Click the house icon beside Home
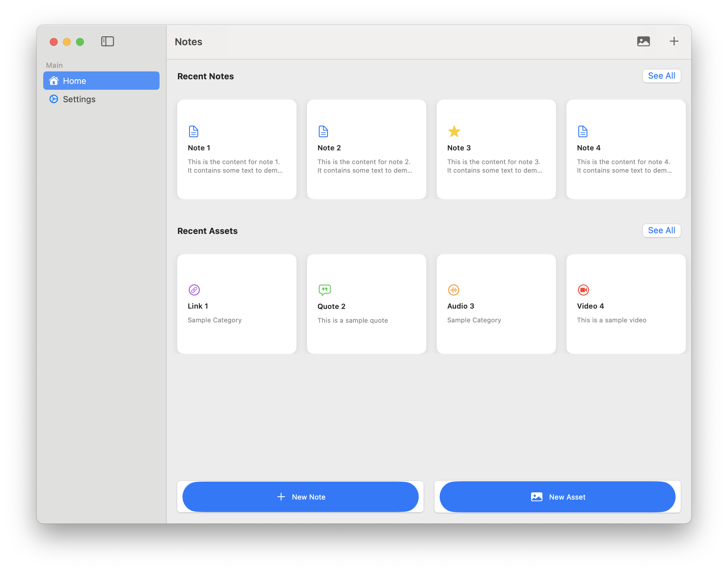The image size is (728, 572). [x=54, y=81]
